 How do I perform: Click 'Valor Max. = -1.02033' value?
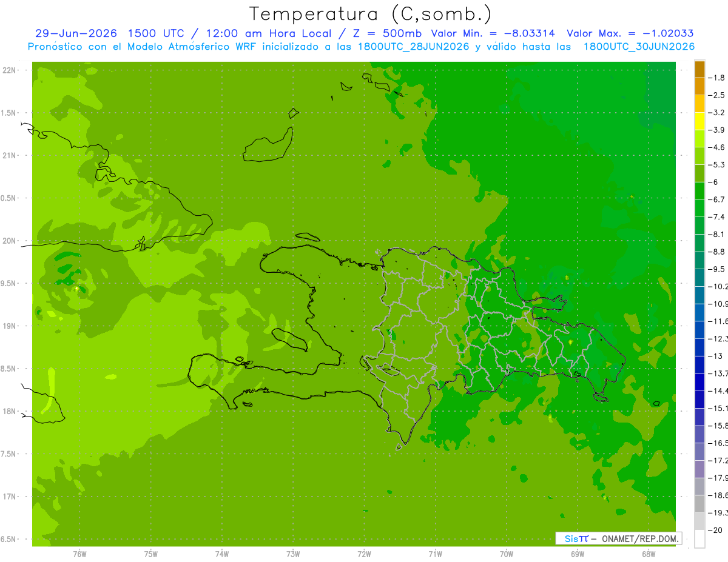(630, 33)
